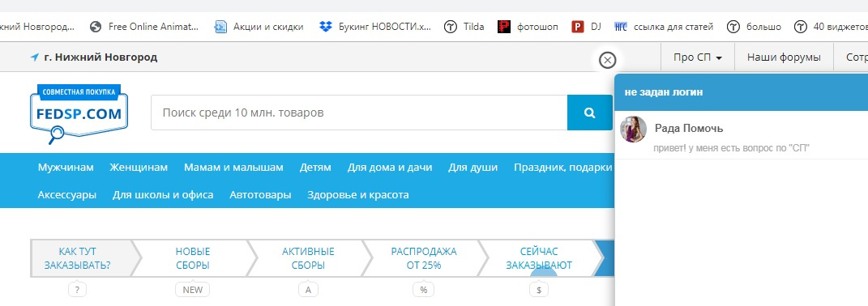The height and width of the screenshot is (306, 868).
Task: Click the location arrow icon near Нижний Новгород
Action: point(35,57)
